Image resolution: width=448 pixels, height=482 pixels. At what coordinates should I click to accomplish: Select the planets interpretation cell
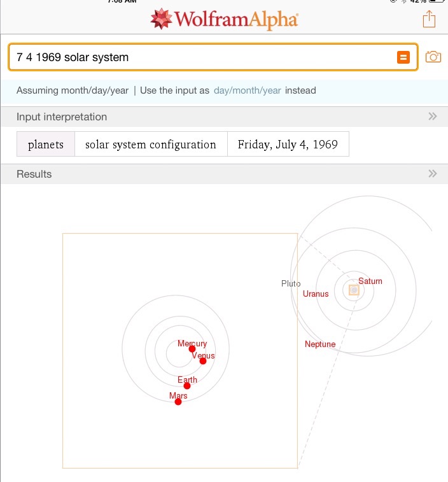46,144
